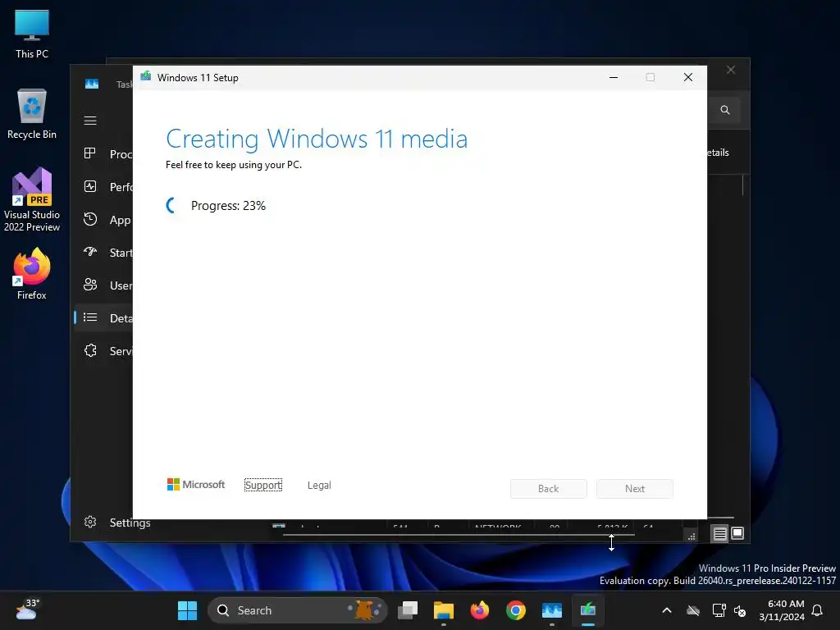Open the Support link in Windows 11 Setup

(x=263, y=485)
